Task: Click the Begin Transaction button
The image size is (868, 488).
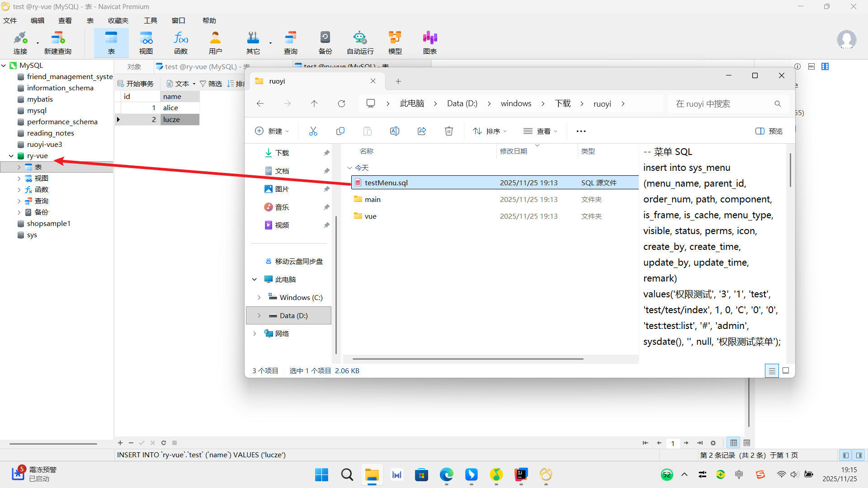Action: 136,84
